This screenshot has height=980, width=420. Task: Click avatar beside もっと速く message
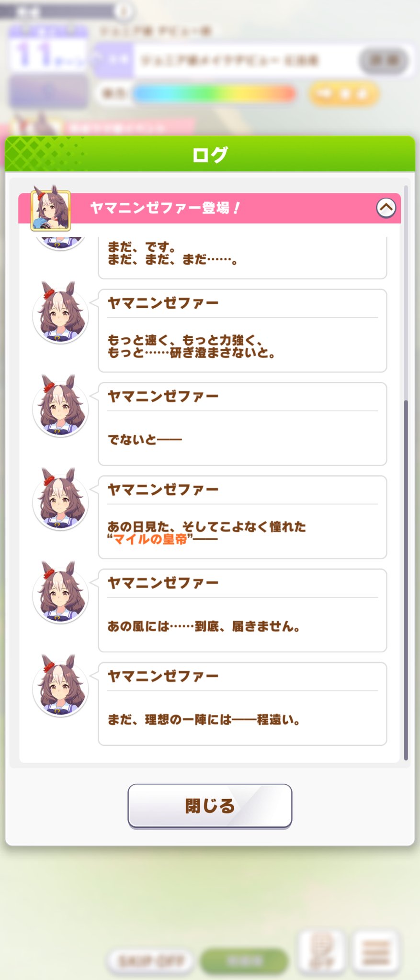pyautogui.click(x=60, y=313)
